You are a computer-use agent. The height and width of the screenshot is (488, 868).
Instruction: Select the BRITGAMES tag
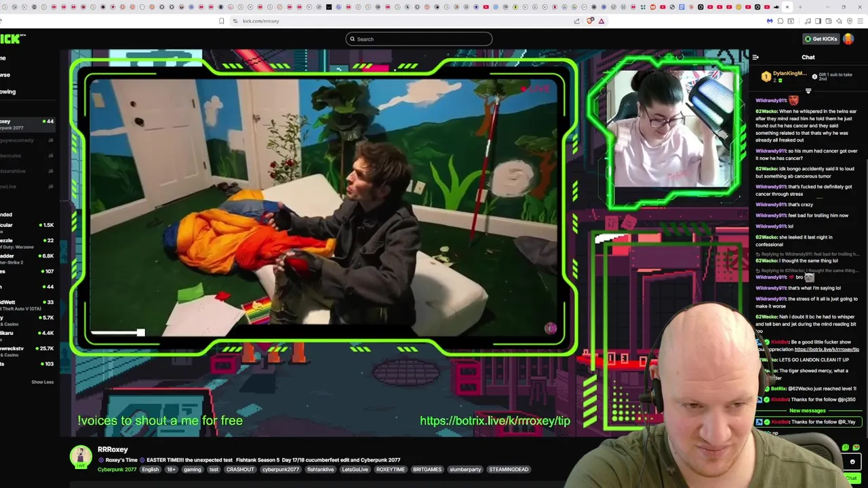(x=427, y=469)
